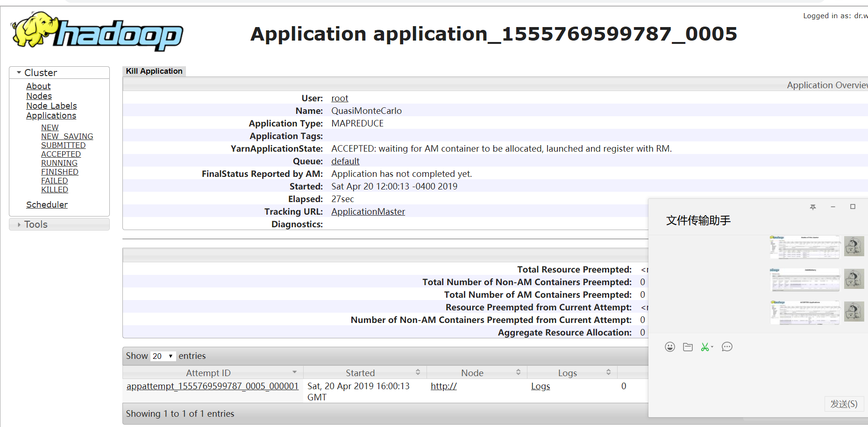Select the screenshot scissors tool

705,347
